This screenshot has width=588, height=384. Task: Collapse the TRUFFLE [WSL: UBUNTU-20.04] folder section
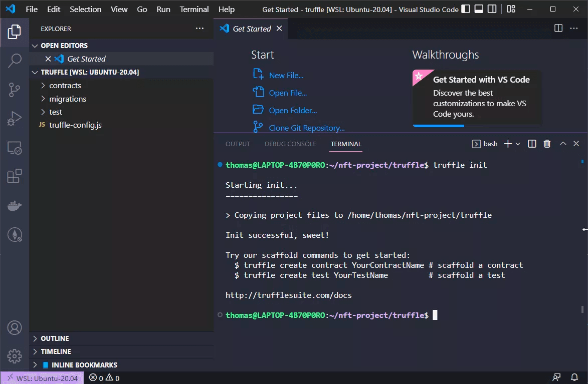[121, 72]
